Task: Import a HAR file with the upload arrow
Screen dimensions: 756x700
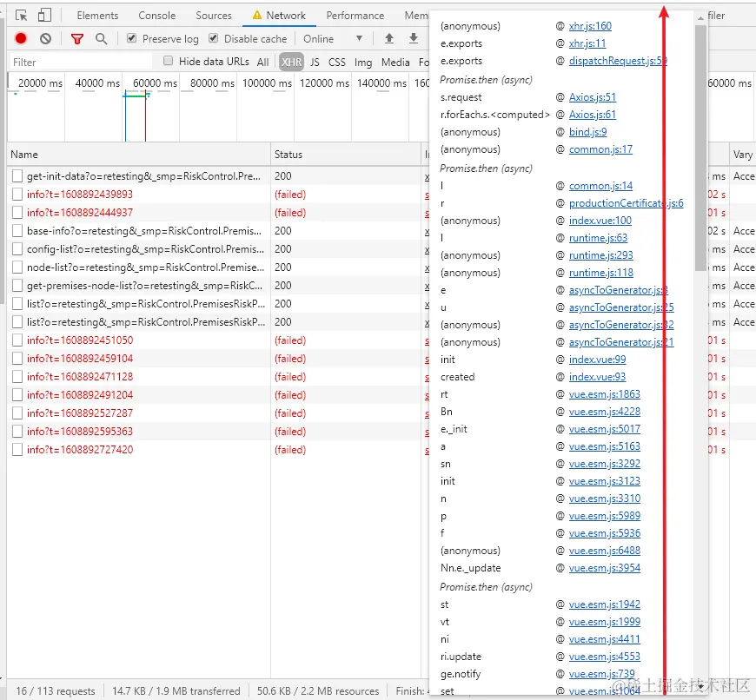Action: (389, 38)
